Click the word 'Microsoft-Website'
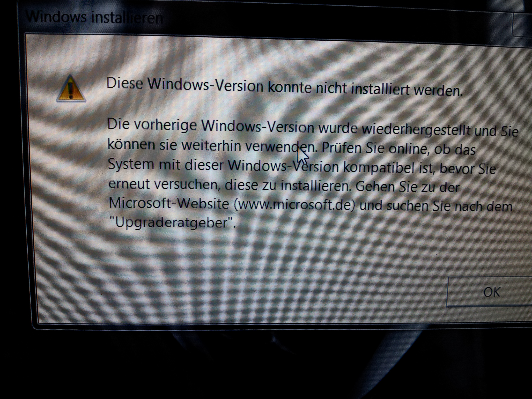The width and height of the screenshot is (532, 399). pyautogui.click(x=169, y=203)
